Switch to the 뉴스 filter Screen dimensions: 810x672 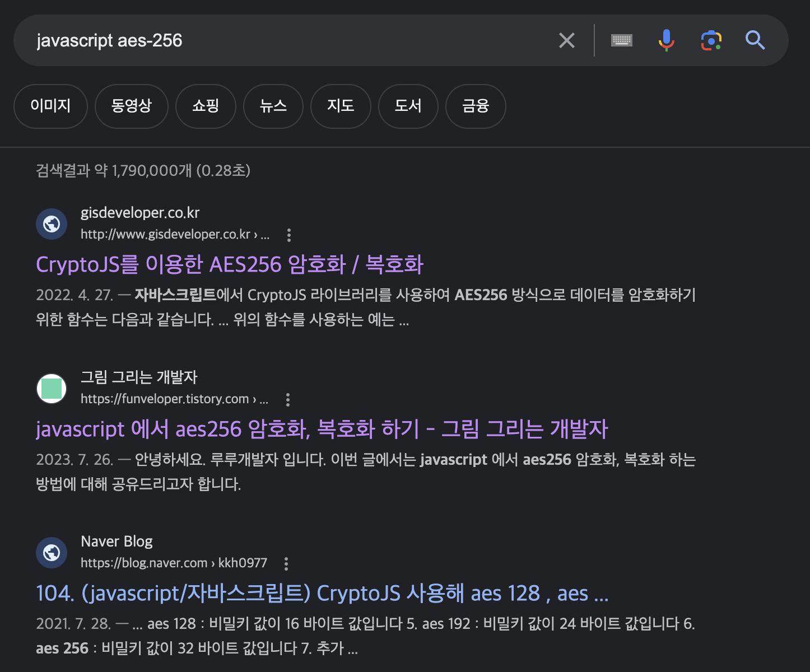tap(273, 106)
